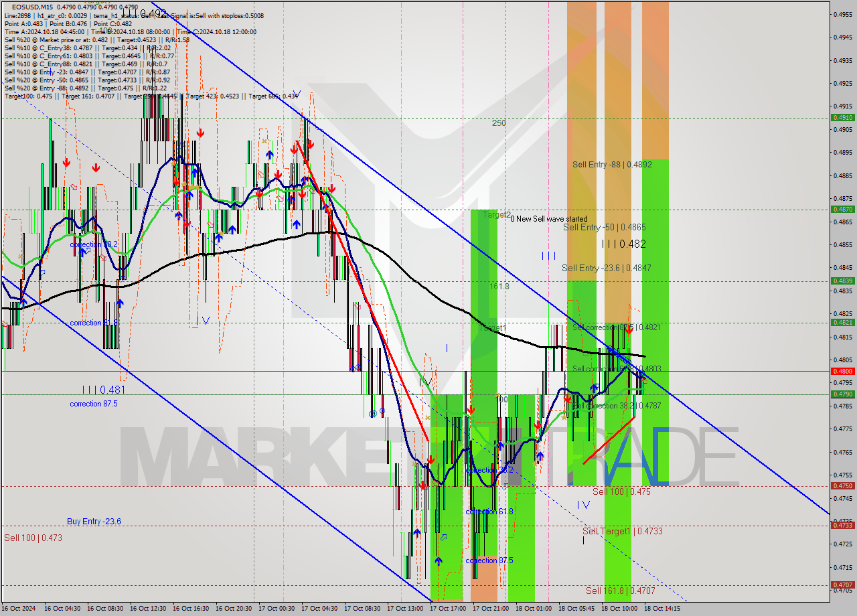This screenshot has height=616, width=857.
Task: Click the 'I I I 0.482' wave label
Action: pyautogui.click(x=623, y=244)
